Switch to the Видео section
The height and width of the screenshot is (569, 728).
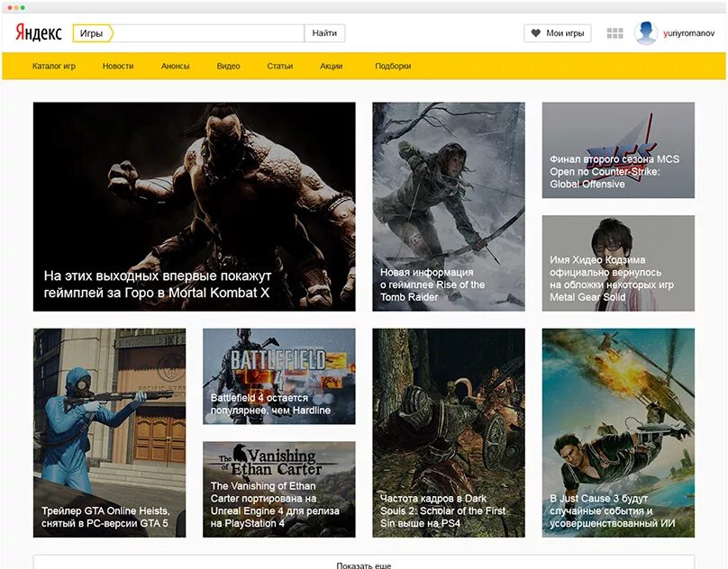229,66
